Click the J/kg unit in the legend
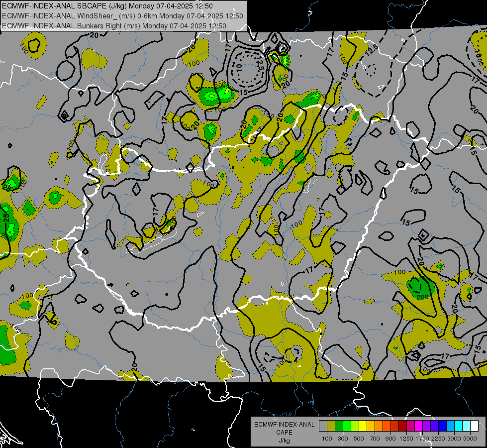487x448 pixels. coord(284,441)
